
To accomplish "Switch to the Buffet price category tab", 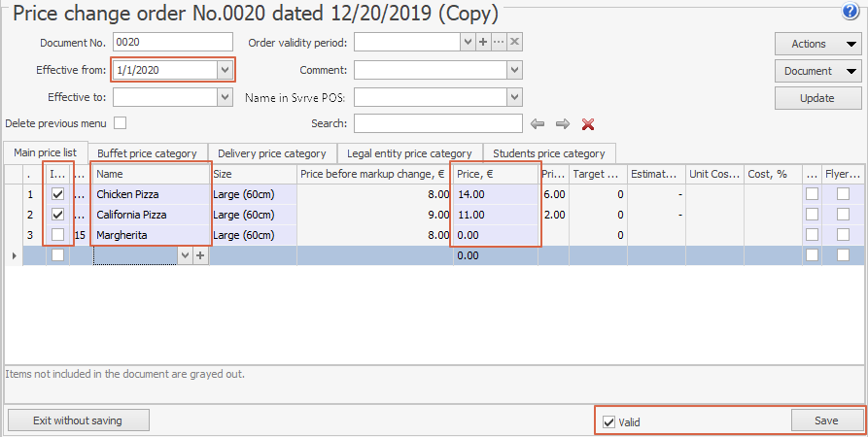I will [x=147, y=153].
